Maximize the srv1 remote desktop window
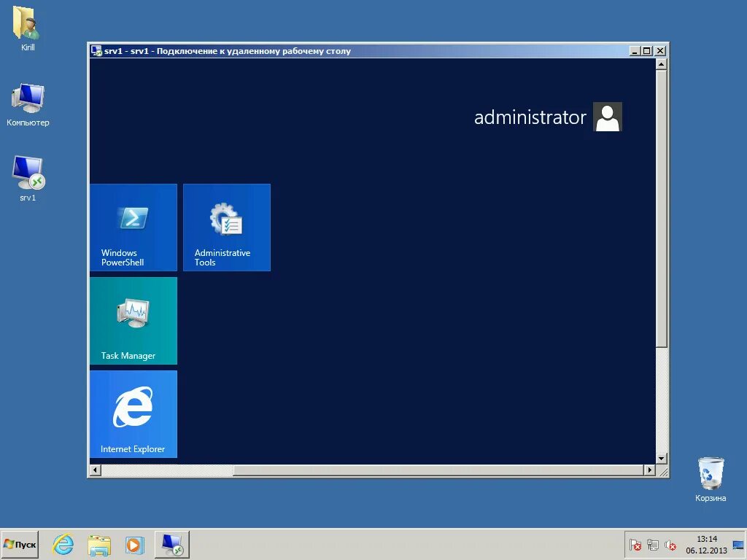This screenshot has width=747, height=560. [646, 51]
